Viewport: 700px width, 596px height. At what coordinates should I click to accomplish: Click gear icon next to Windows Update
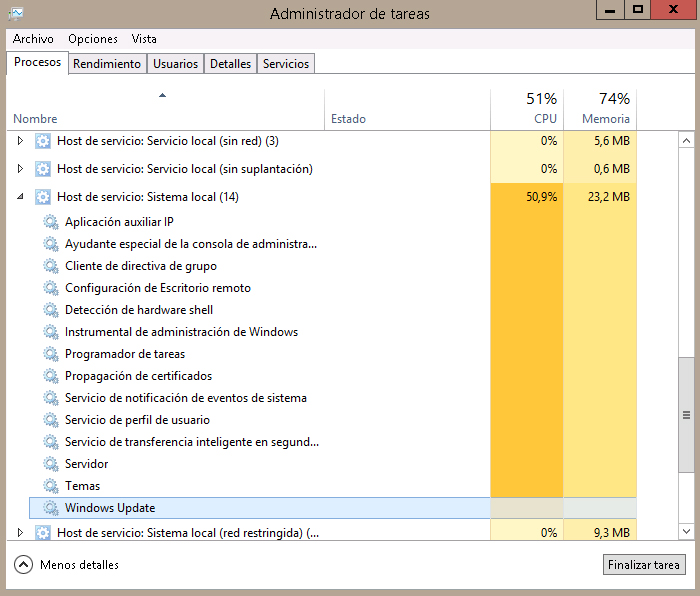(x=51, y=508)
